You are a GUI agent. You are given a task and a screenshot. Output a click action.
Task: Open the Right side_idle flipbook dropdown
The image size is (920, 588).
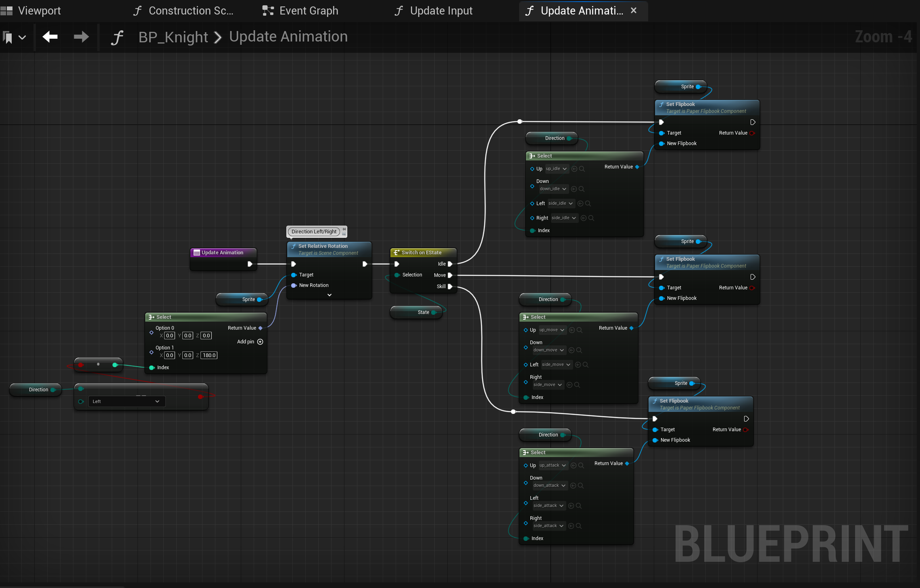point(564,218)
